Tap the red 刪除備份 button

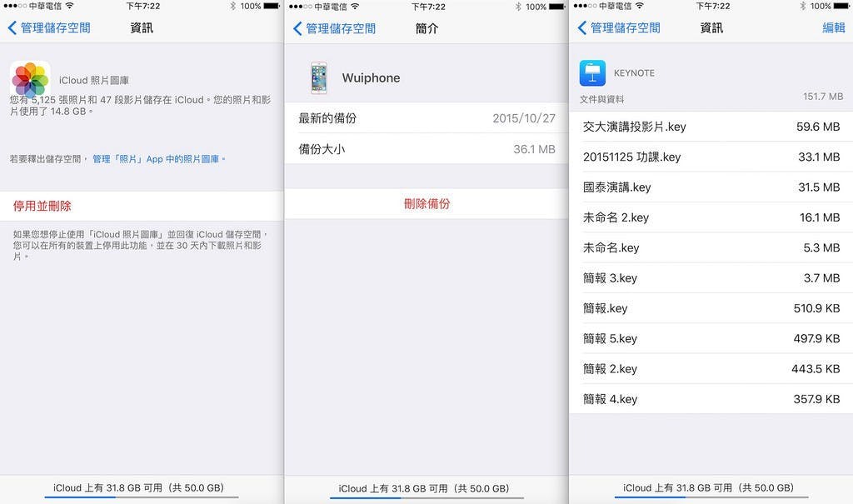426,203
